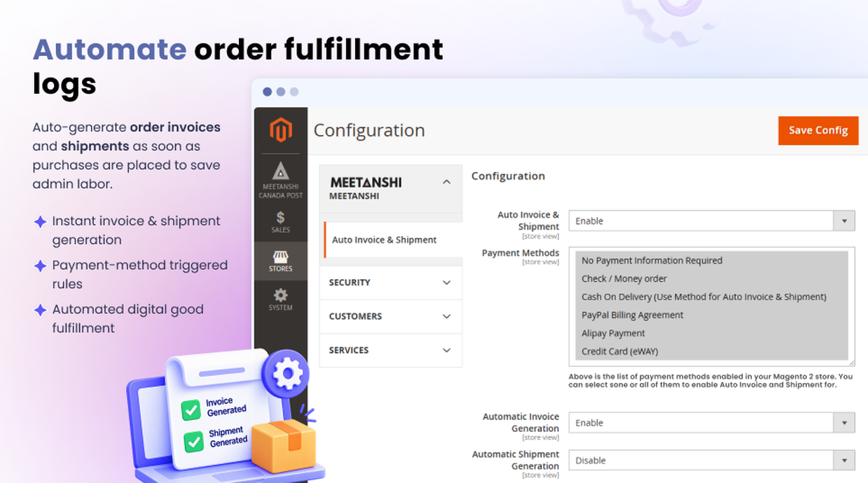
Task: Click the Shipment Generated green checkmark
Action: (x=194, y=441)
